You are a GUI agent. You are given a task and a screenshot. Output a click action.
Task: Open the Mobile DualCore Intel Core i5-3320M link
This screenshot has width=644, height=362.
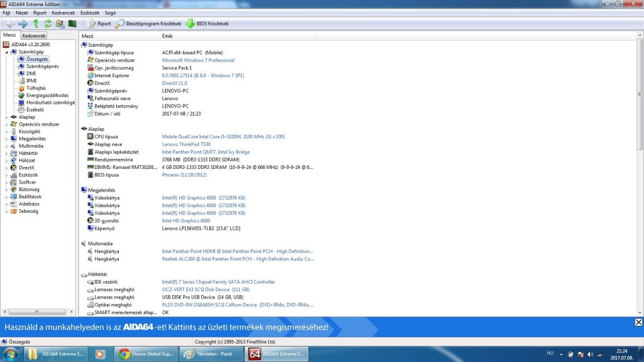click(x=223, y=137)
